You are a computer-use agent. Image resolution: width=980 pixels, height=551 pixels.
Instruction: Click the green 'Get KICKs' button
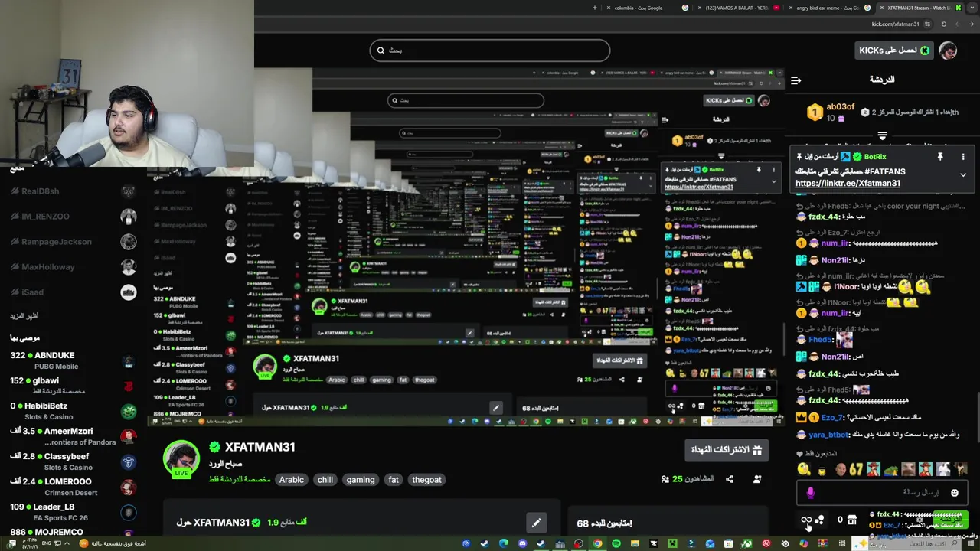click(893, 51)
